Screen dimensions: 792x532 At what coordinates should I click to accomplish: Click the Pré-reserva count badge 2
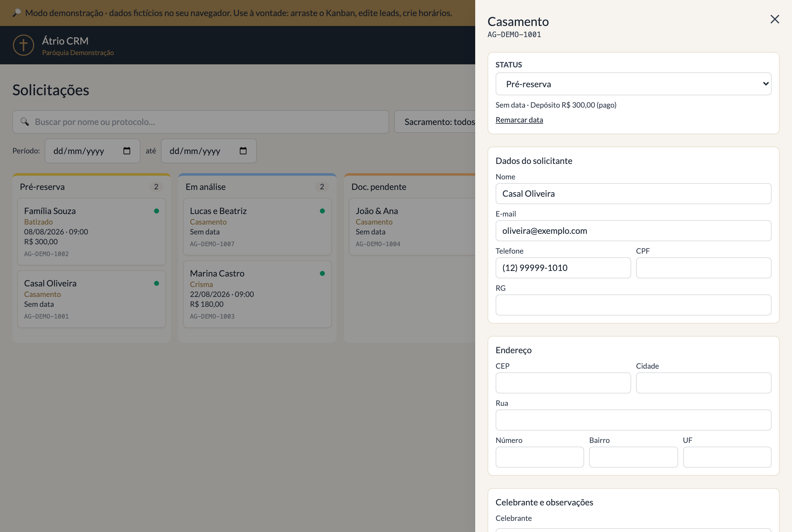click(x=156, y=187)
